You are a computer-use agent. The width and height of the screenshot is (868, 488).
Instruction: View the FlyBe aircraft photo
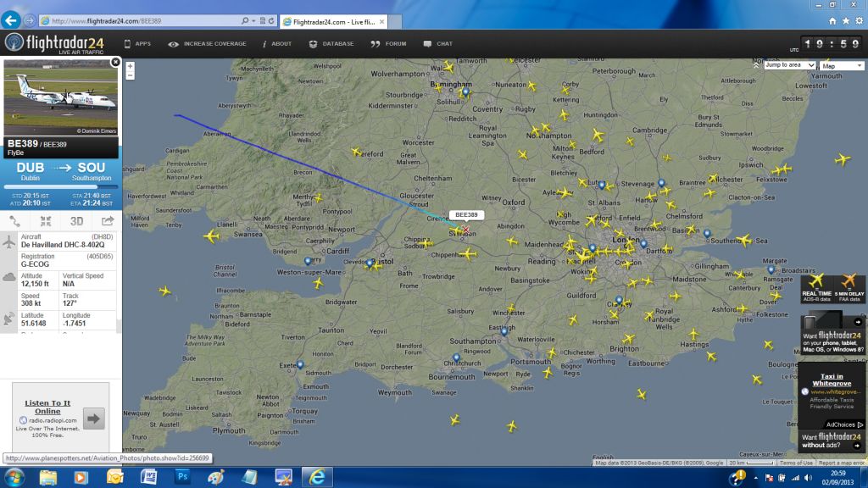61,97
